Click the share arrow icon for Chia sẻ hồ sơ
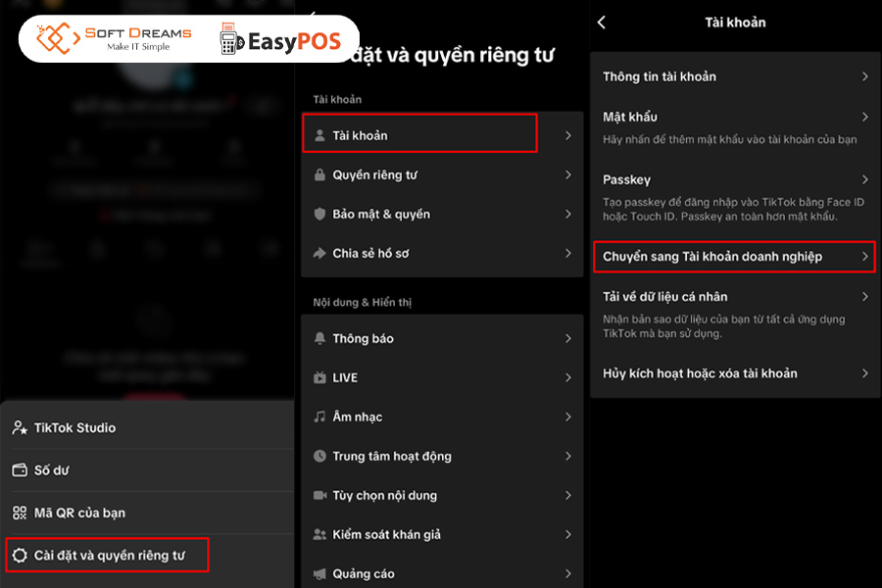 319,254
